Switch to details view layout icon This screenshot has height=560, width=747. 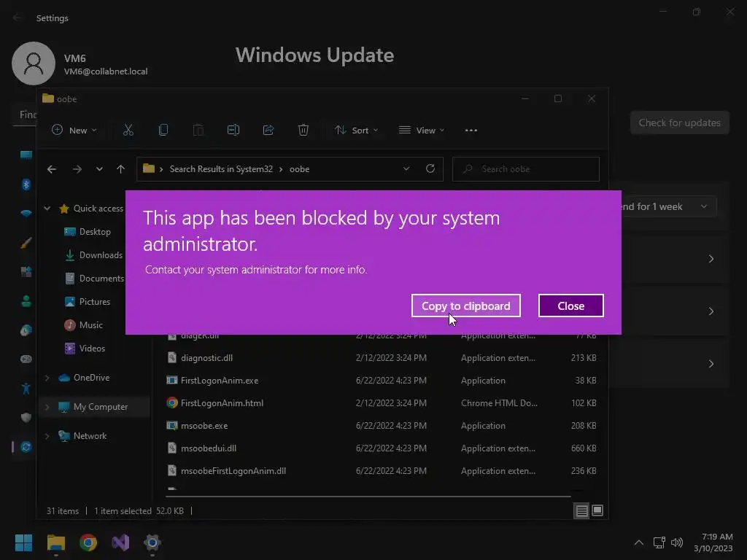click(x=581, y=511)
